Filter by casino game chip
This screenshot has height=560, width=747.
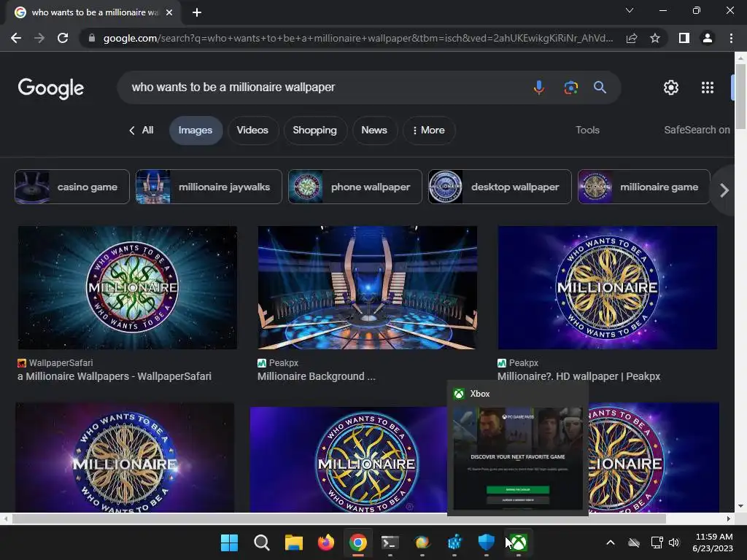72,187
